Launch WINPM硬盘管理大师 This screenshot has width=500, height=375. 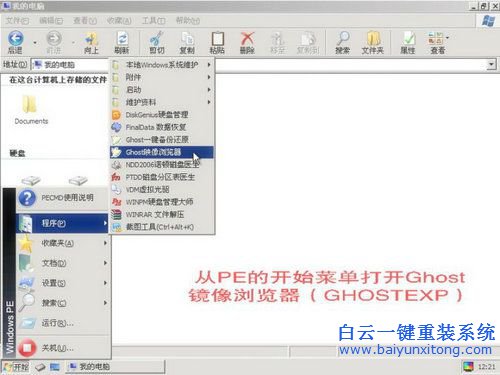(162, 202)
